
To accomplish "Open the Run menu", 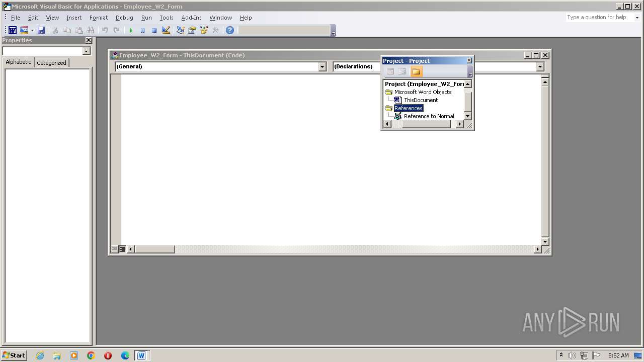I will click(146, 18).
